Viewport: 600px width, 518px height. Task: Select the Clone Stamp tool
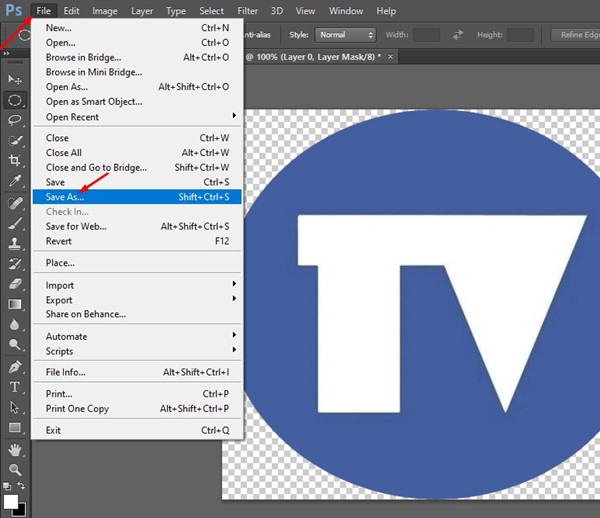[x=15, y=243]
